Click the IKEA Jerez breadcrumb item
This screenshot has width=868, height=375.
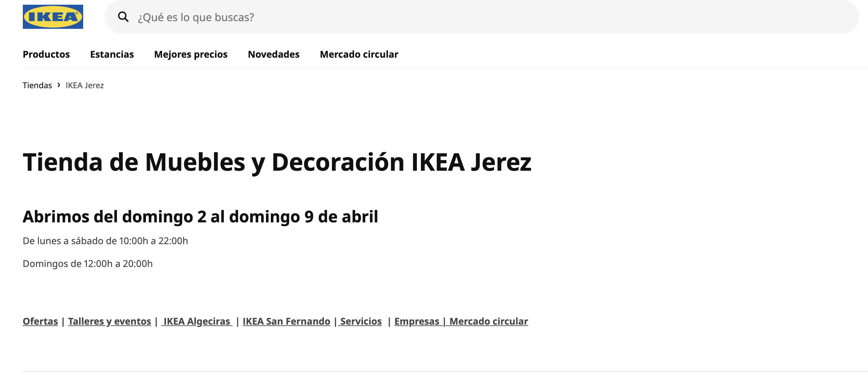[x=85, y=85]
